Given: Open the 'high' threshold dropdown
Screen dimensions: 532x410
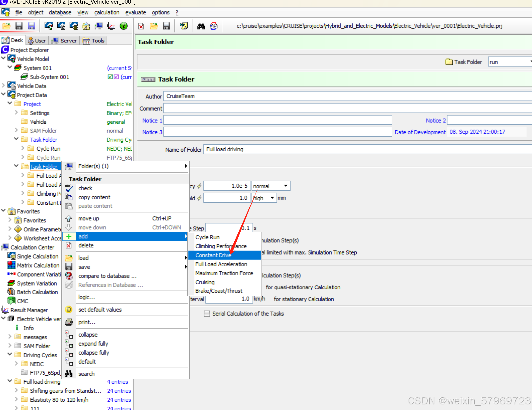Looking at the screenshot, I should [x=272, y=198].
